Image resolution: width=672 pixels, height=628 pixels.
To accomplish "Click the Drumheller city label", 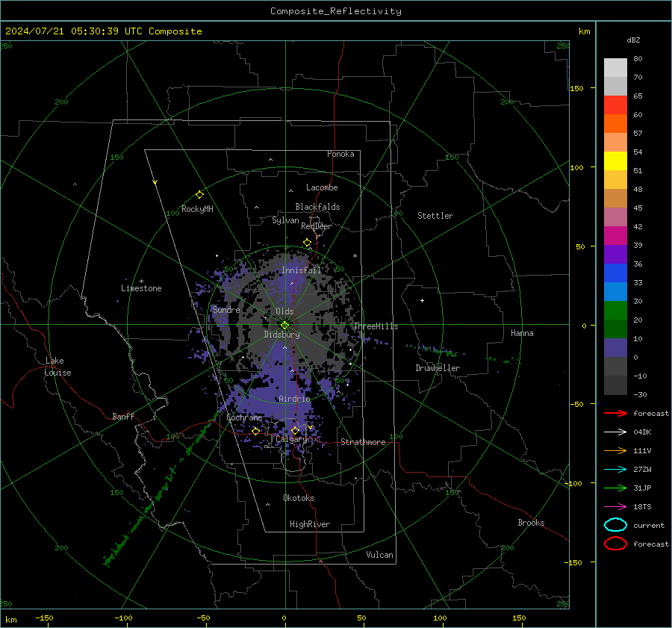I will tap(438, 368).
